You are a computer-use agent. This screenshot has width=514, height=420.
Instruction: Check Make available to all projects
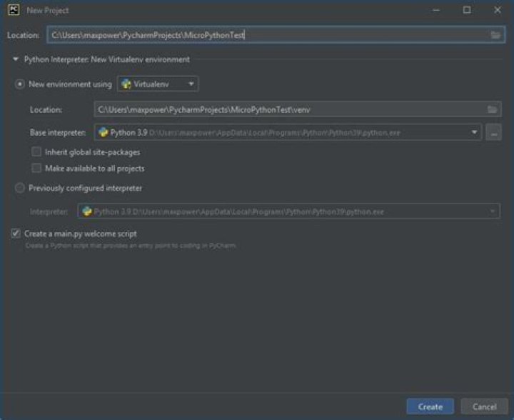coord(36,169)
